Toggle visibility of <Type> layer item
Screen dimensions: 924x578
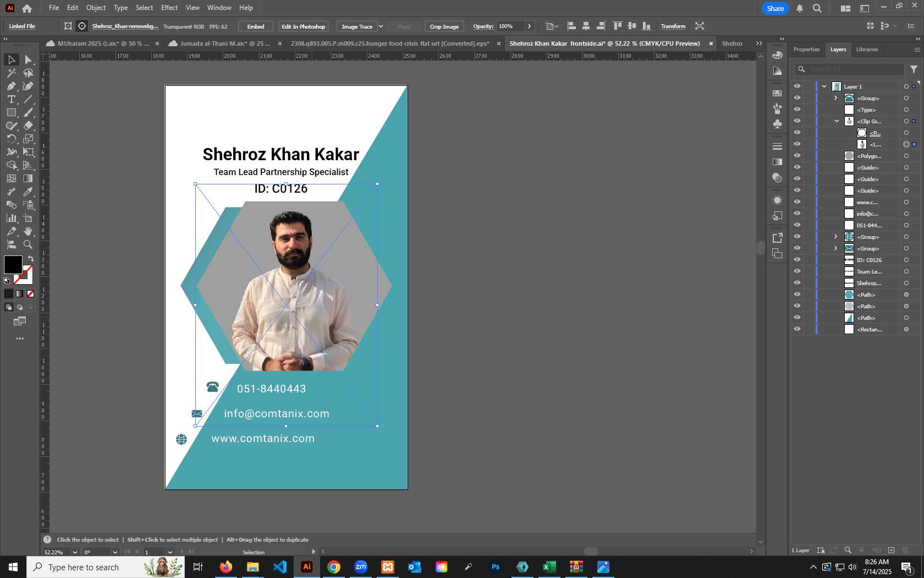coord(797,110)
